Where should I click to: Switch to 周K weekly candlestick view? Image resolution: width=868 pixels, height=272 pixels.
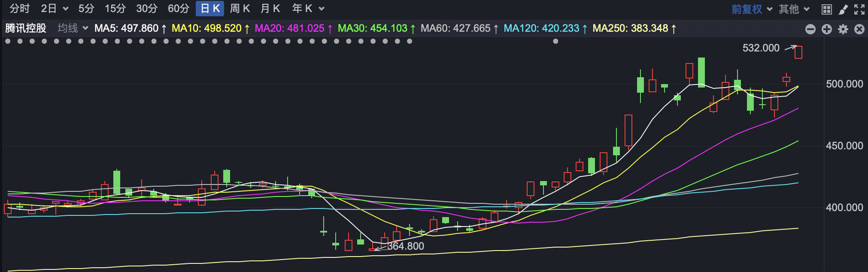tap(240, 9)
